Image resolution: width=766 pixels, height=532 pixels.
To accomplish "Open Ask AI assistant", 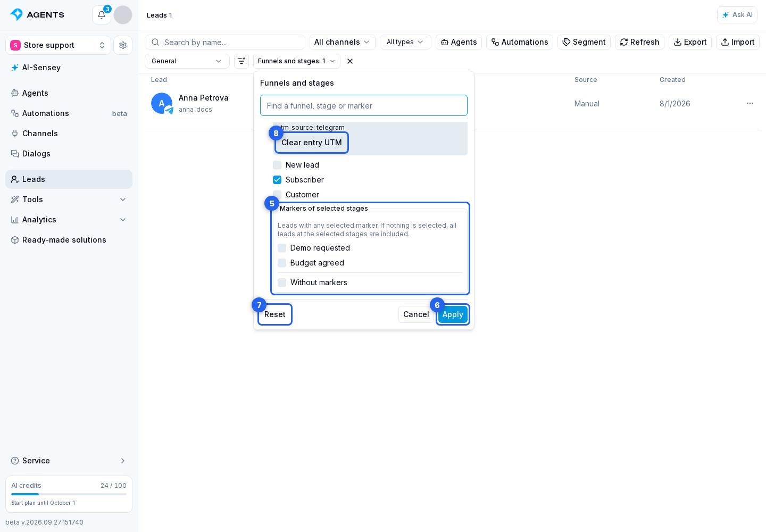I will click(x=737, y=15).
